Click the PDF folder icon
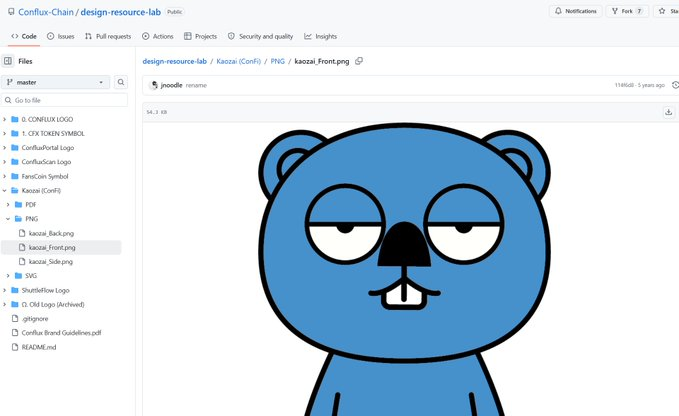This screenshot has height=416, width=679. (x=18, y=204)
